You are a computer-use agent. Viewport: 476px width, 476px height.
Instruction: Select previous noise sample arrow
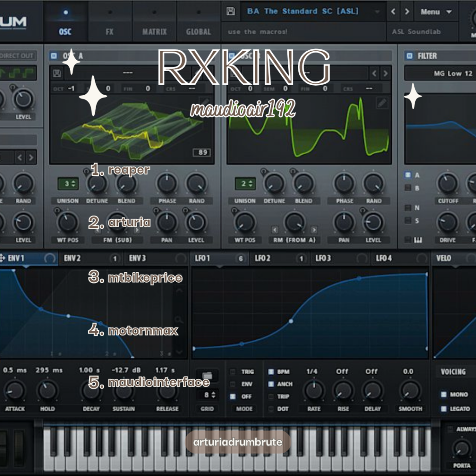(20, 157)
